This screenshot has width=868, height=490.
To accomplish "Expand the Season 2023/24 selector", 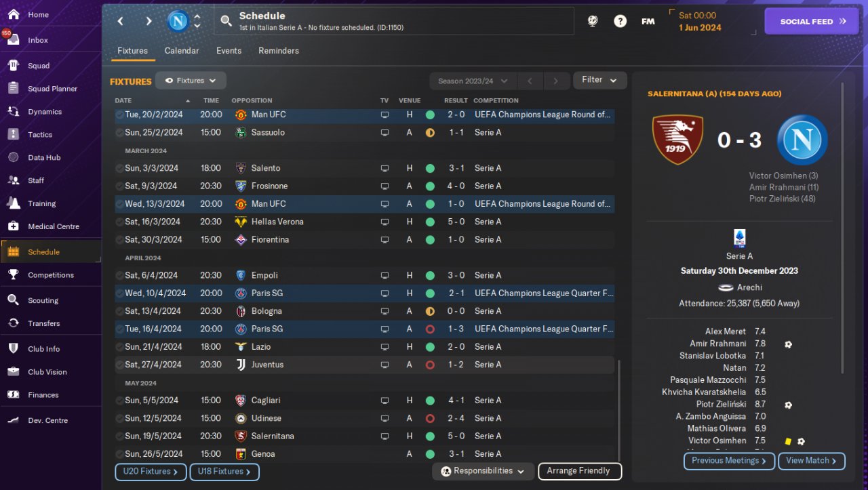I will coord(473,81).
